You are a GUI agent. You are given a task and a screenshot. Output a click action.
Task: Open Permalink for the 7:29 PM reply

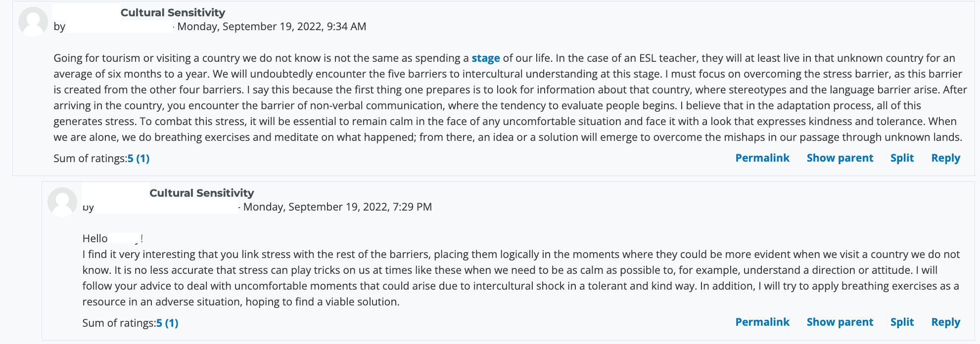762,322
